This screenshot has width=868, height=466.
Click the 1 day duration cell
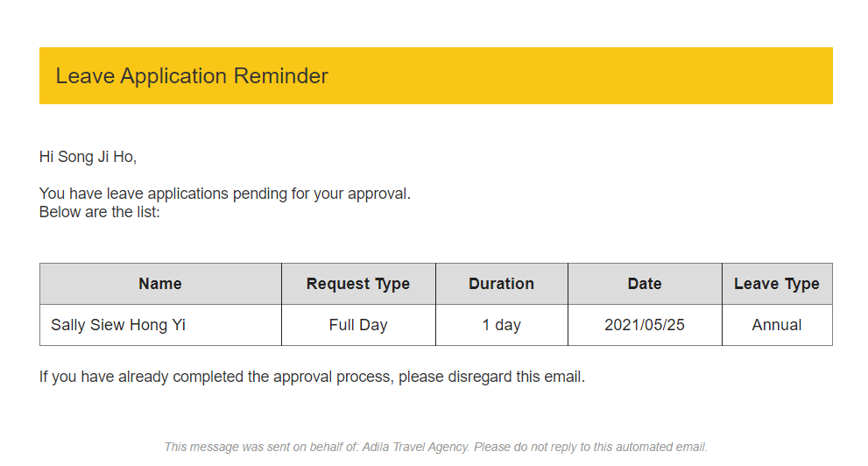[502, 325]
